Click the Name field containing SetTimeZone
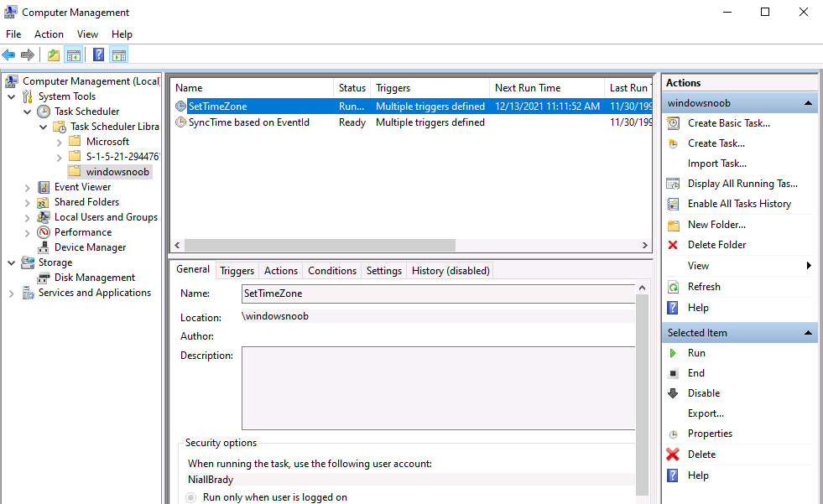This screenshot has height=504, width=823. (x=439, y=294)
